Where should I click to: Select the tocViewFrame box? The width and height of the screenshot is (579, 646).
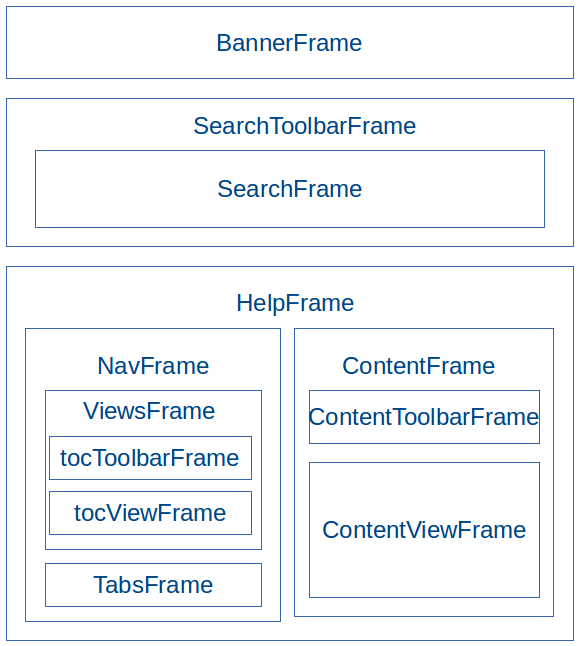[x=150, y=513]
